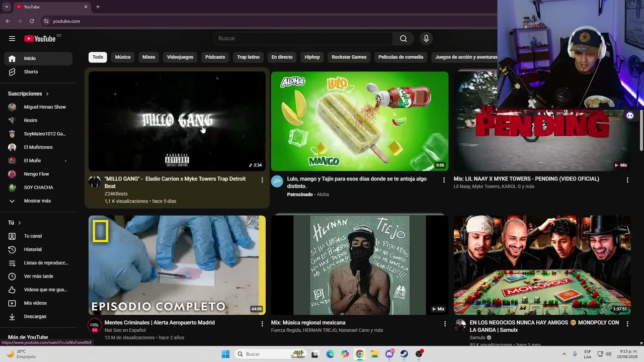Play the Monopoly video thumbnail
Viewport: 644px width, 362px height.
point(542,265)
